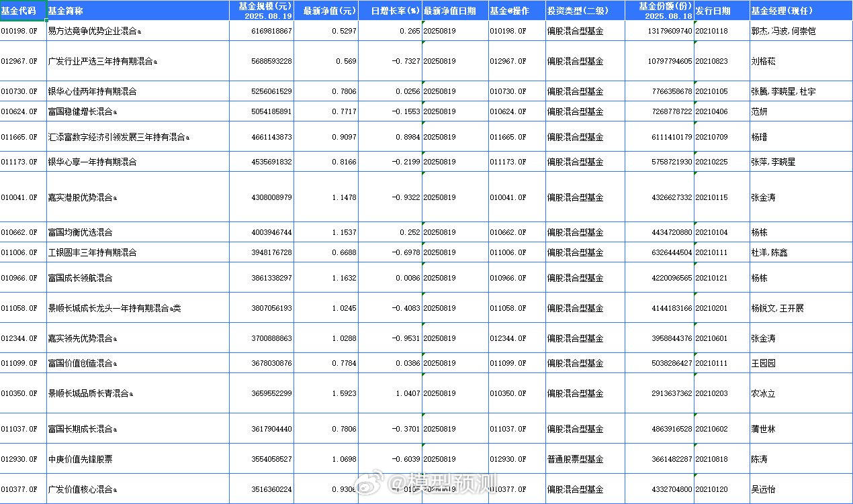
Task: Click fund name 富国成长领航混合
Action: pos(138,278)
